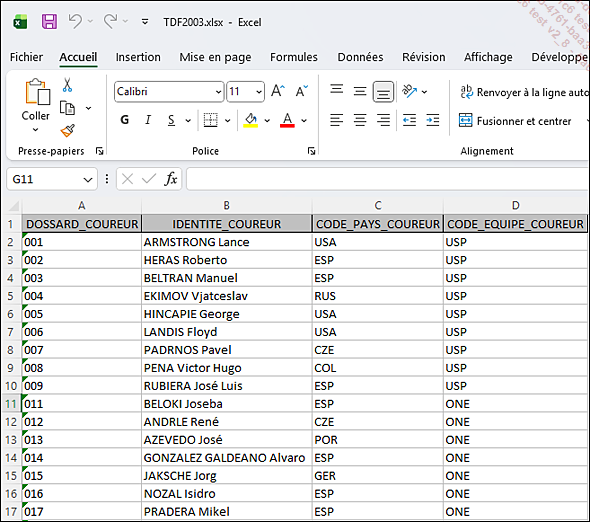This screenshot has height=522, width=590.
Task: Toggle underline S formatting
Action: (171, 120)
